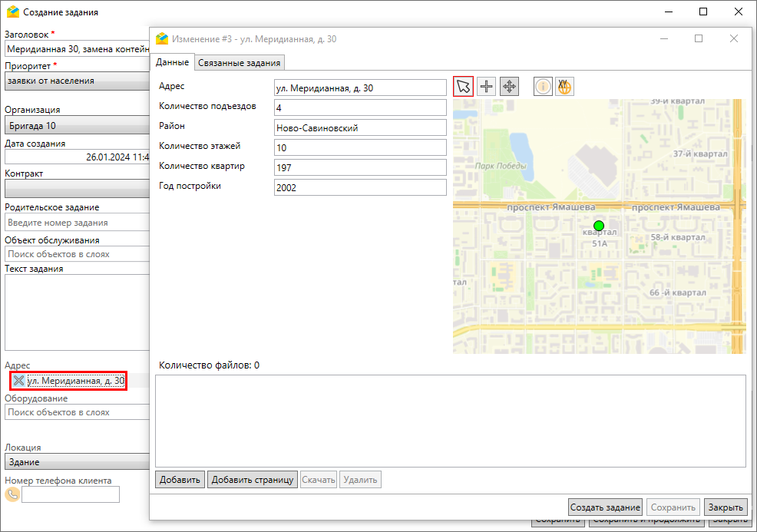Open the Локация dropdown showing Здание
757x532 pixels.
77,462
